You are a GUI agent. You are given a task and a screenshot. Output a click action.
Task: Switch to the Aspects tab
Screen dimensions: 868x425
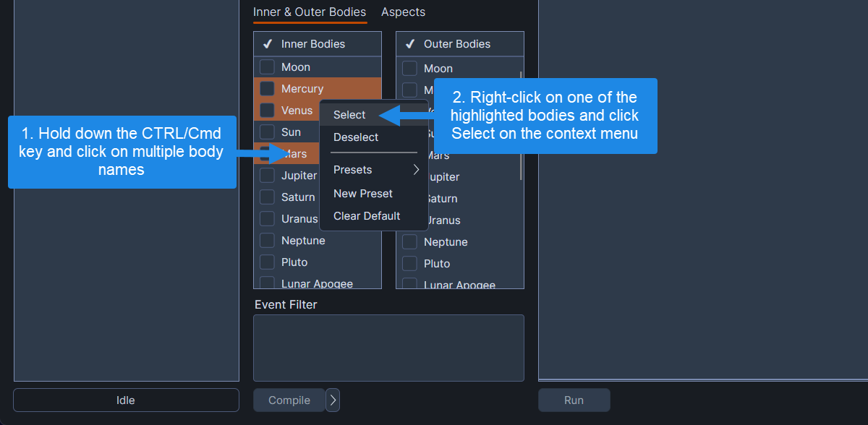[403, 12]
